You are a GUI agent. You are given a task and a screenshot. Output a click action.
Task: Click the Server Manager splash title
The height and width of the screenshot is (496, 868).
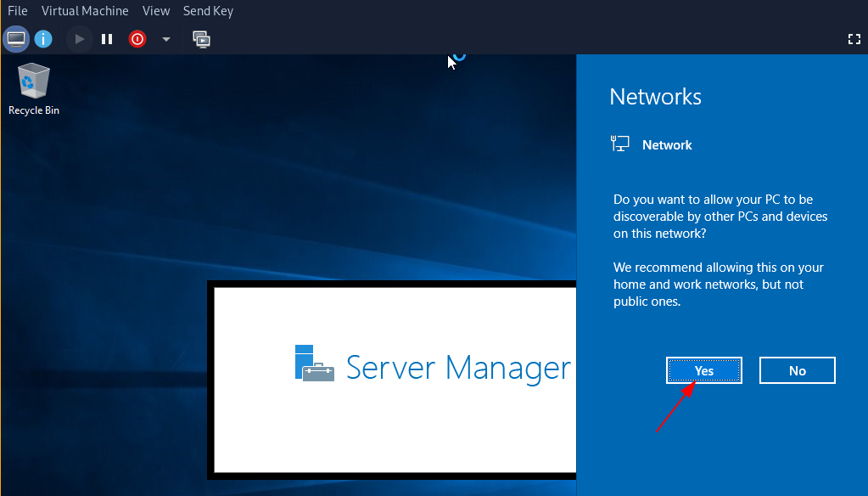click(x=458, y=368)
